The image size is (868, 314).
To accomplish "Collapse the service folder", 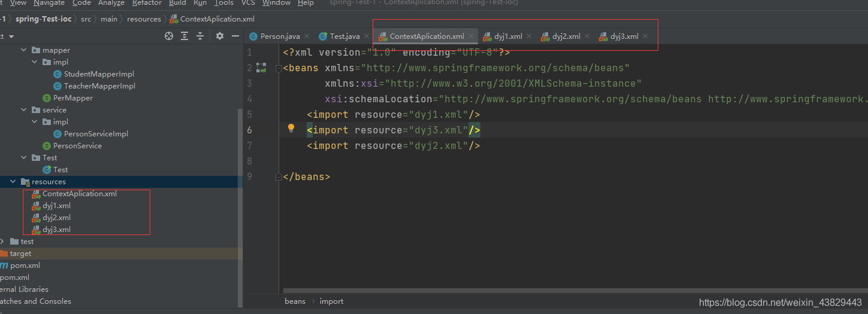I will (24, 110).
